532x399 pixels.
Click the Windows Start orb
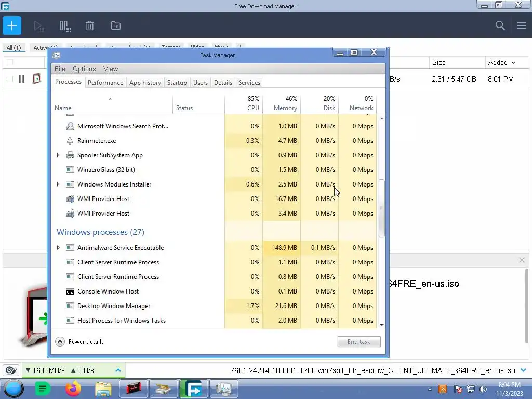[x=14, y=389]
